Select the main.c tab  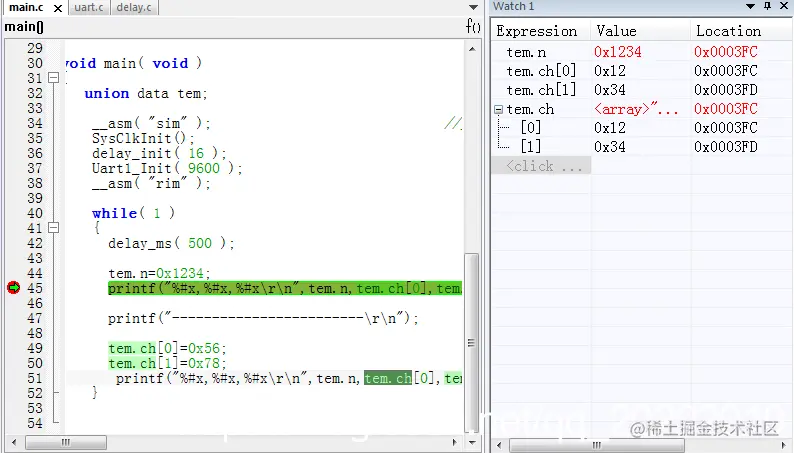click(26, 8)
